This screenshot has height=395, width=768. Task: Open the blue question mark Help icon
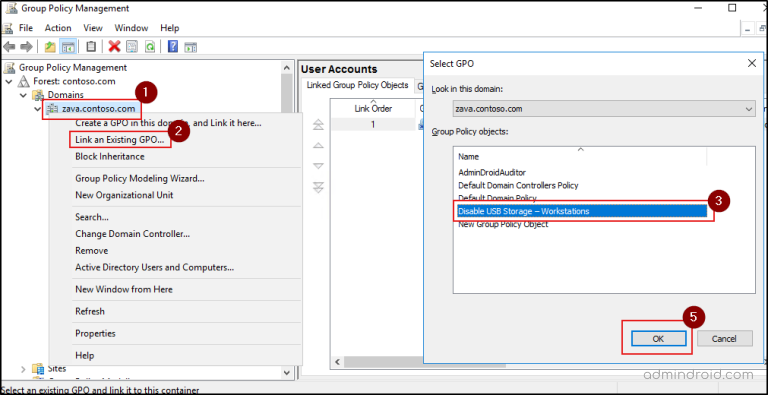tap(173, 47)
